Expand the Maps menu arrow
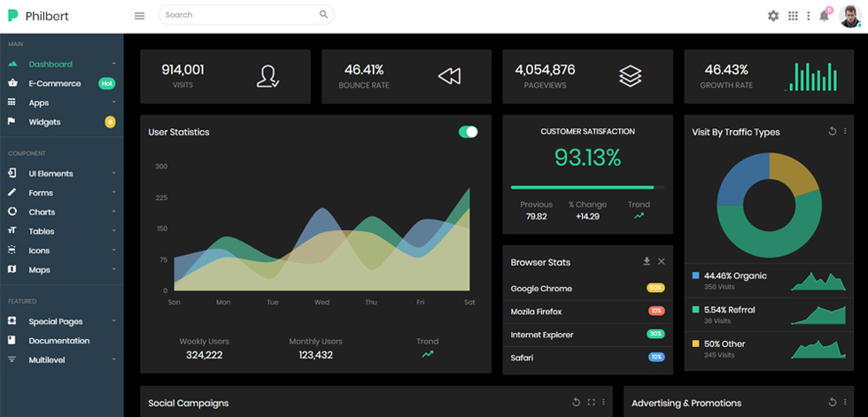The width and height of the screenshot is (868, 417). 113,269
